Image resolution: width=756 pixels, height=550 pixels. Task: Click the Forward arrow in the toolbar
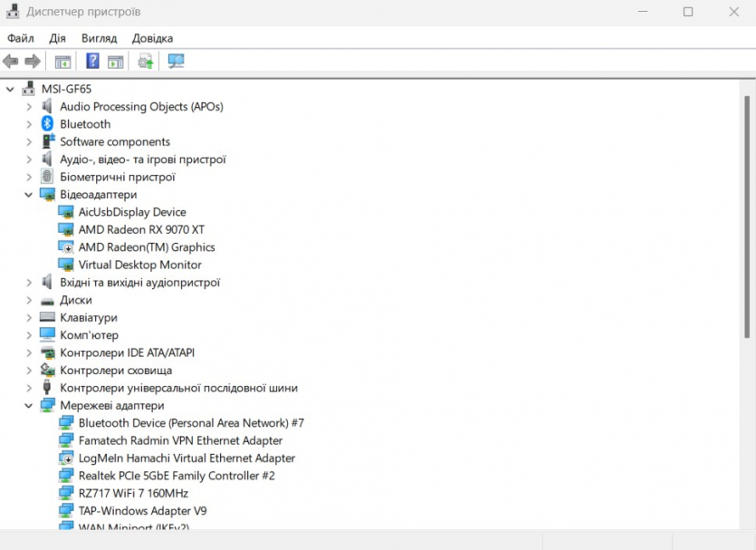[33, 62]
